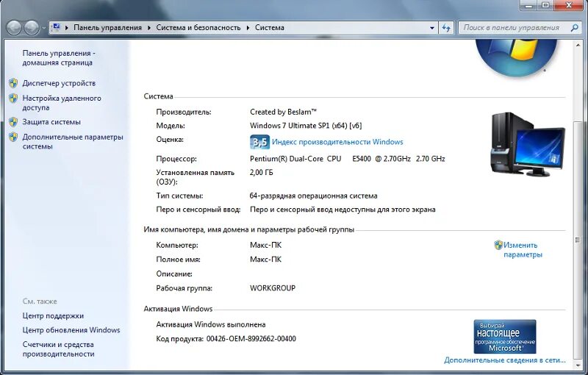Screen dimensions: 588x375
Task: Expand the arrow before Панель управления
Action: point(66,28)
